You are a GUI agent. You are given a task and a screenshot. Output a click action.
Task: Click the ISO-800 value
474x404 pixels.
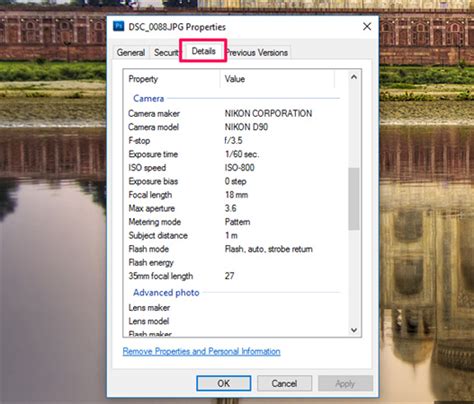240,168
